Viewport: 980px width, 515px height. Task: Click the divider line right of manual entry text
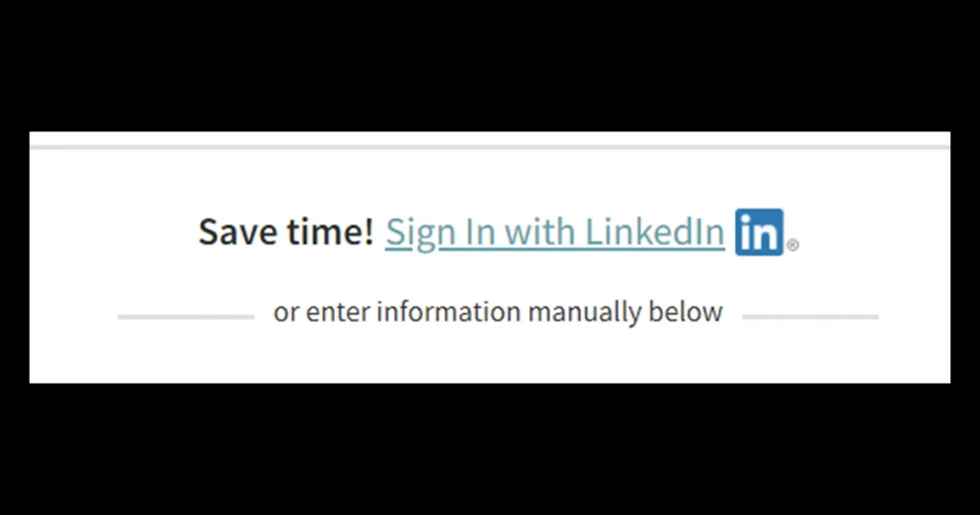(810, 317)
